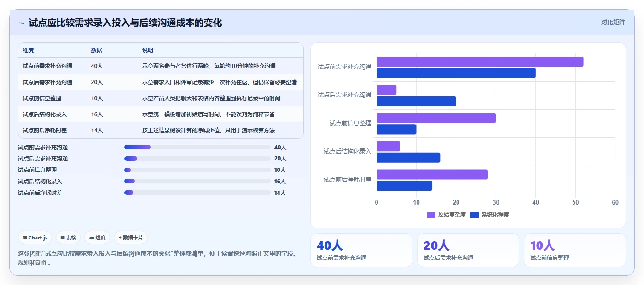The height and width of the screenshot is (285, 644).
Task: Click the lightning icon beside the title
Action: pos(22,23)
